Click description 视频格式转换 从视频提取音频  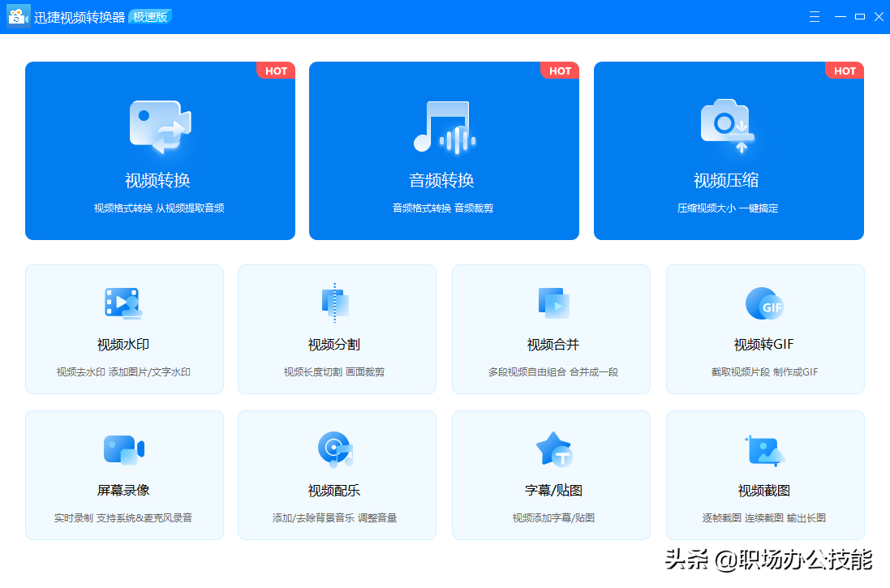point(160,208)
